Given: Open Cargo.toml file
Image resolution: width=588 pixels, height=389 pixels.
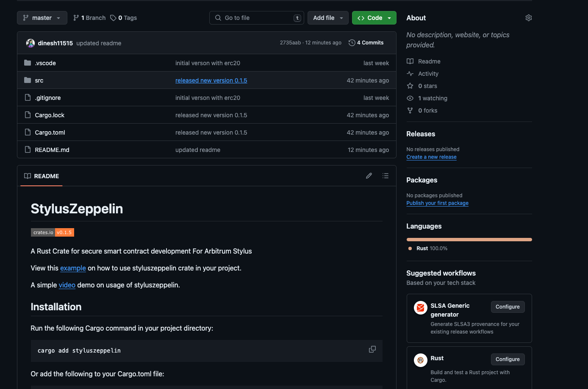Looking at the screenshot, I should click(x=50, y=132).
